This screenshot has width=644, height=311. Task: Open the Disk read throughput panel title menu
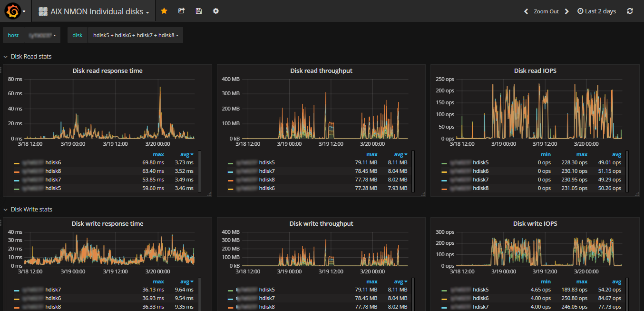click(x=321, y=71)
